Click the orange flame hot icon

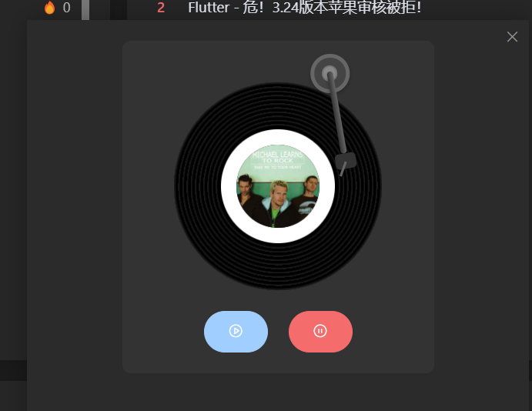point(49,8)
